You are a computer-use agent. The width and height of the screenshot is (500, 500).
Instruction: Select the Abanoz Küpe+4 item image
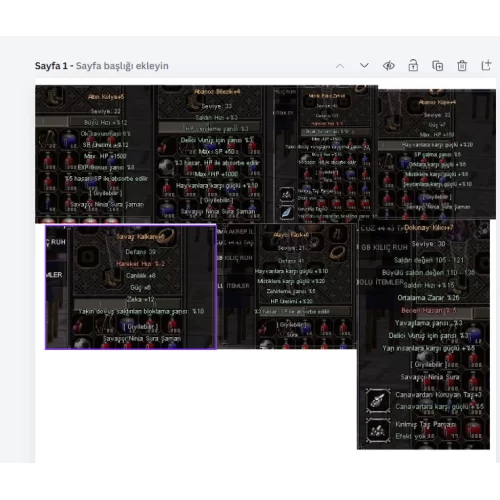(437, 154)
